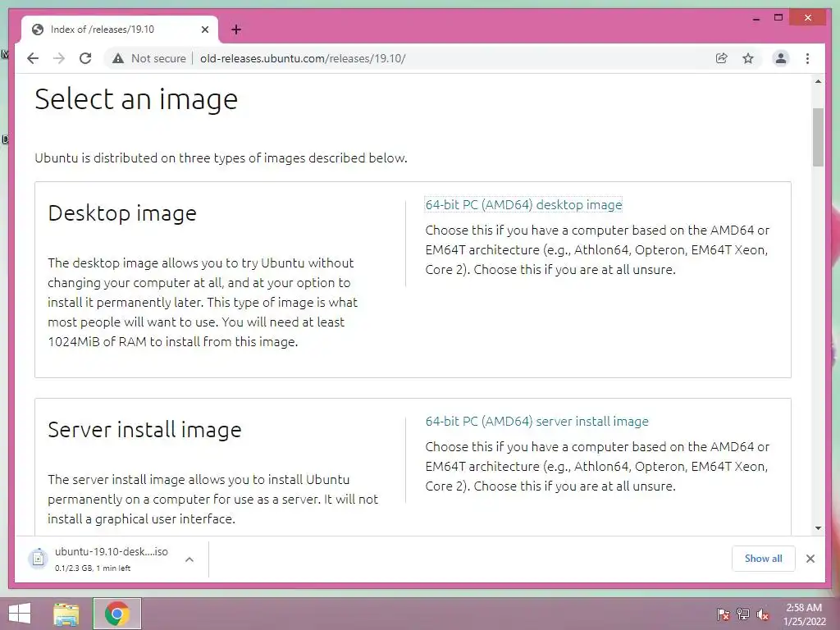Click Chrome icon in the taskbar
Screen dimensions: 840x630
point(116,614)
